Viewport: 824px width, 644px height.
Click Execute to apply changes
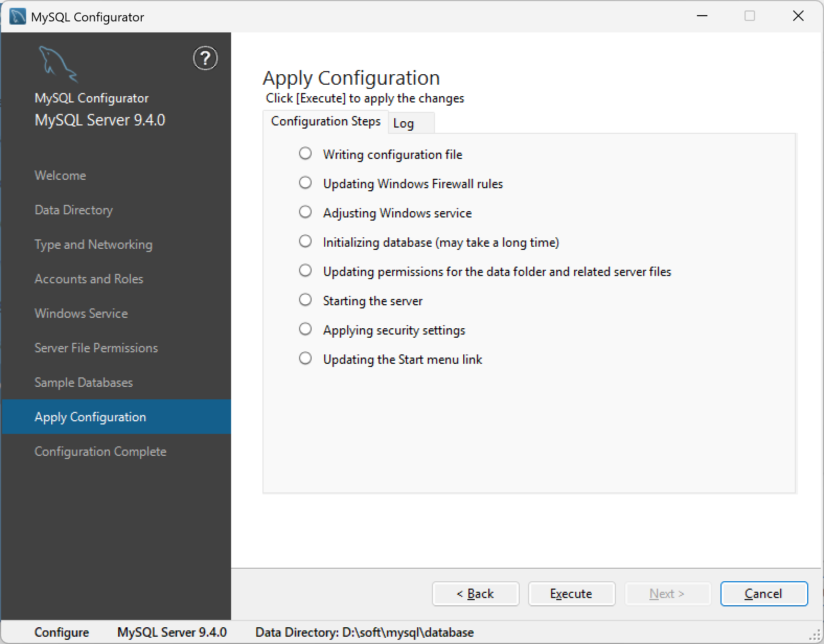571,594
